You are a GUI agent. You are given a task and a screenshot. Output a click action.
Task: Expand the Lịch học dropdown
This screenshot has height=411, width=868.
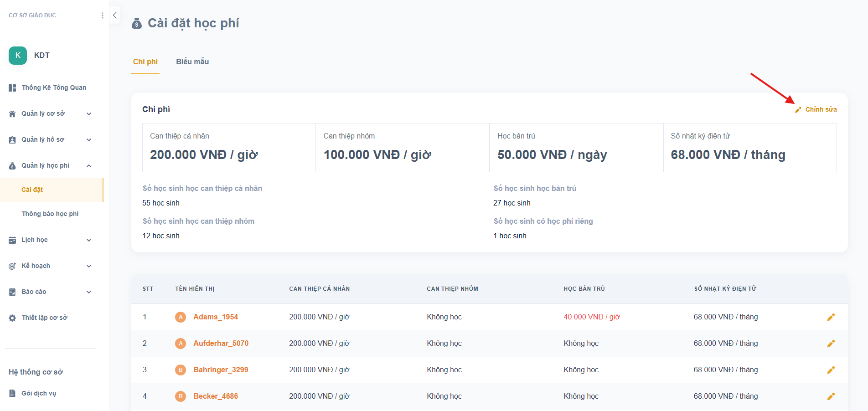(x=89, y=240)
